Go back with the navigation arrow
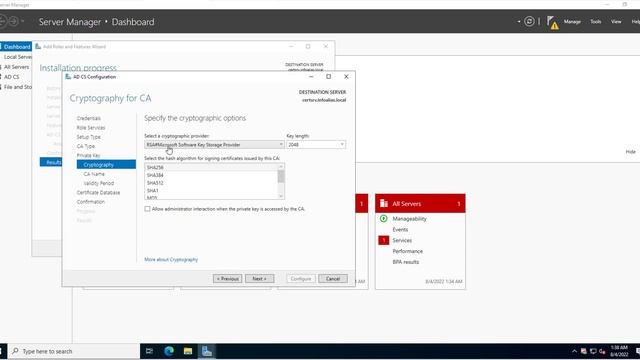Viewport: 640px width, 360px height. (x=2, y=21)
